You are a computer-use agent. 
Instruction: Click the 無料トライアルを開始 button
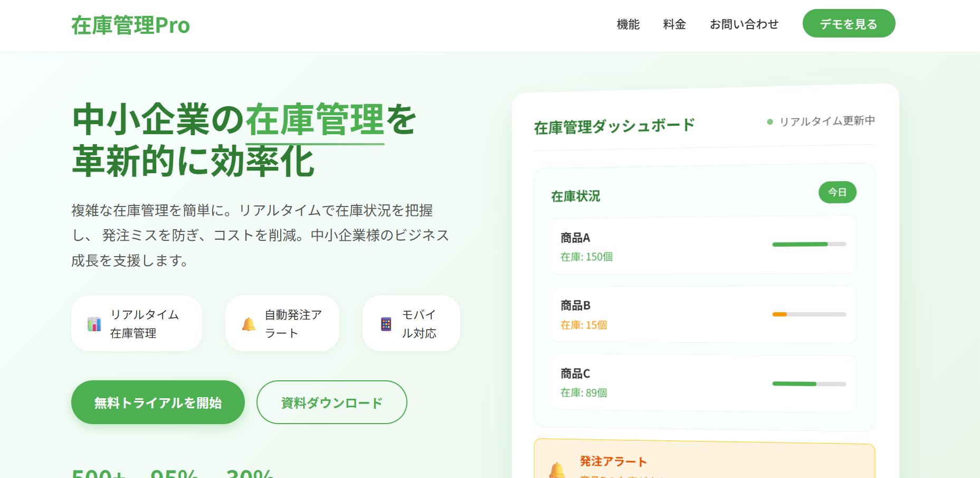pos(158,402)
